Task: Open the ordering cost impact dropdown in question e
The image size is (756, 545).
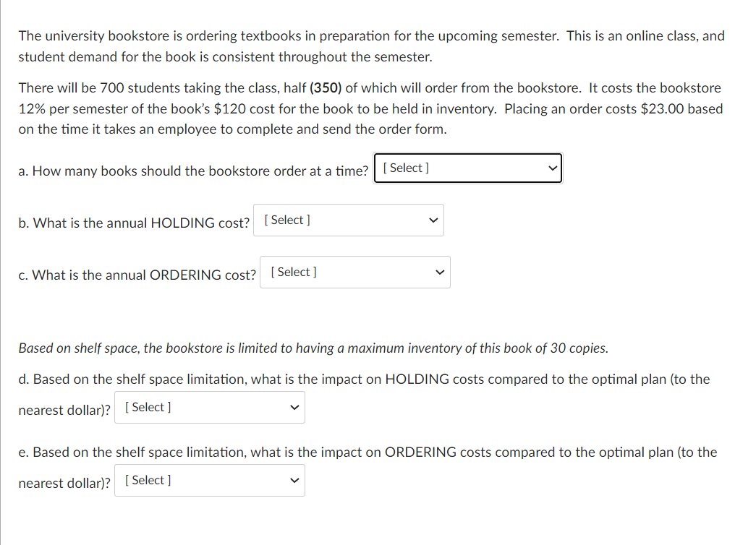Action: [209, 480]
